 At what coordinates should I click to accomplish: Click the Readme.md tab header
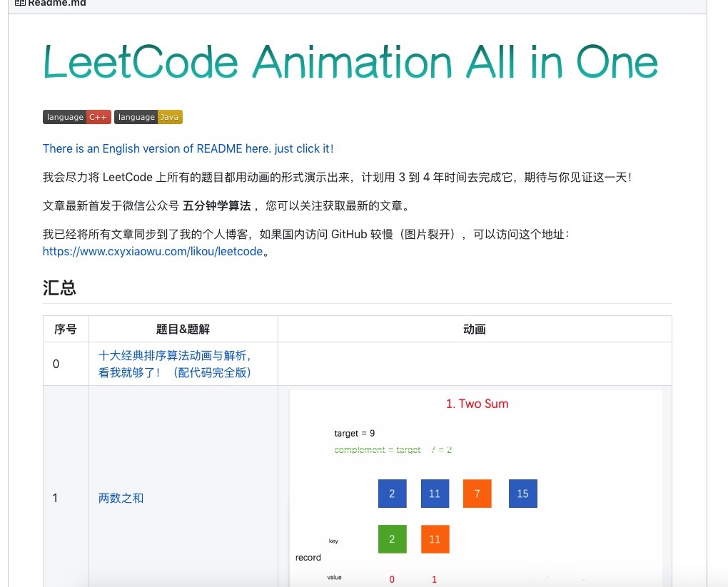tap(50, 4)
